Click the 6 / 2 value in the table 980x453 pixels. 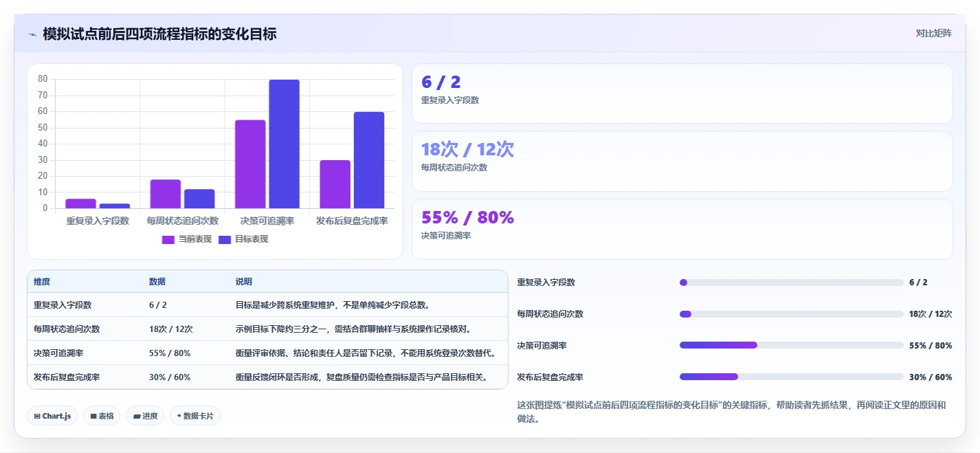(158, 305)
